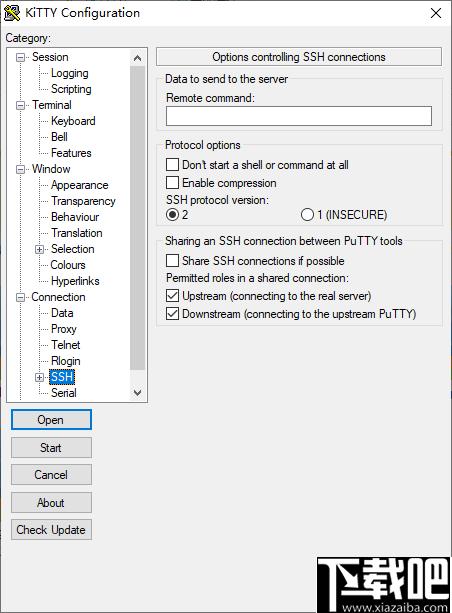
Task: Focus the Remote command input field
Action: (299, 116)
